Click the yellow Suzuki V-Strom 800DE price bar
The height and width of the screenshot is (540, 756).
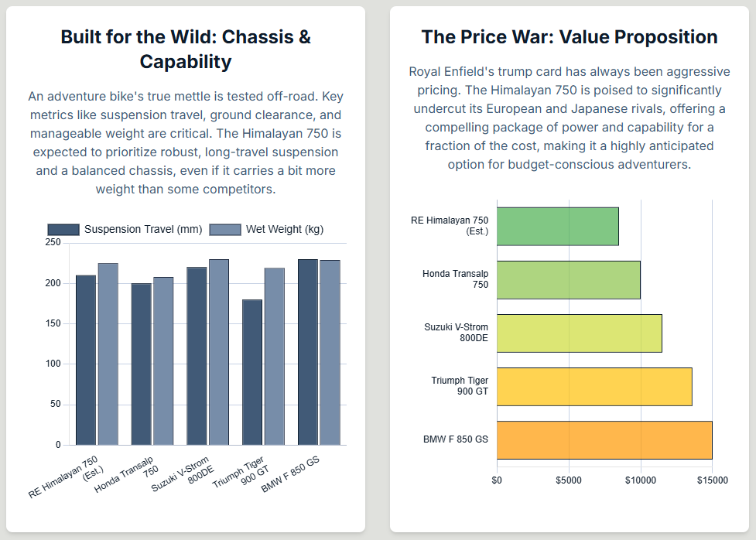pyautogui.click(x=580, y=333)
